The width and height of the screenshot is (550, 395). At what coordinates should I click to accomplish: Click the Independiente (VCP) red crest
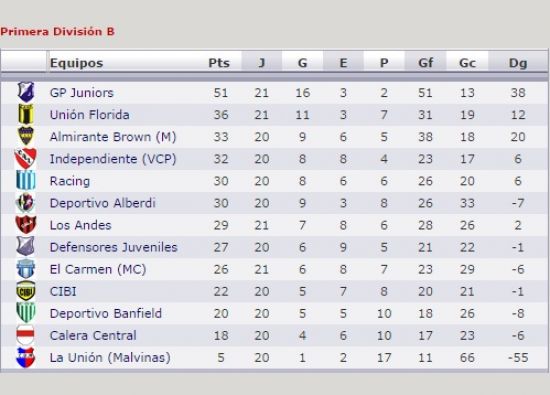coord(25,159)
